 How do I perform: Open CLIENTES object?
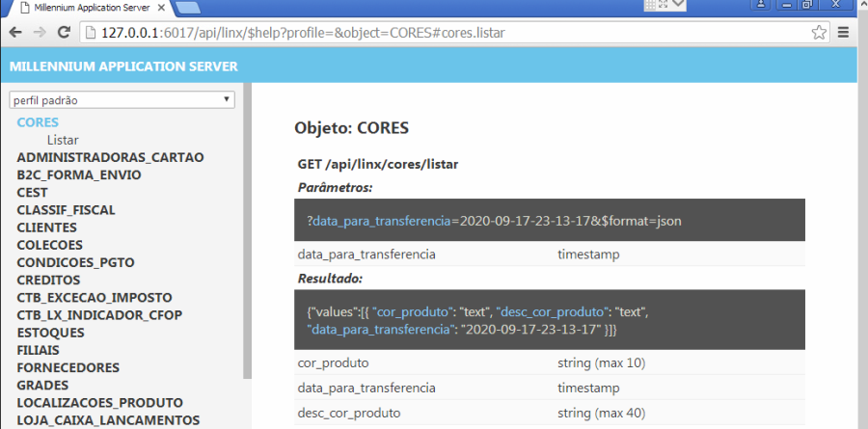pos(46,228)
